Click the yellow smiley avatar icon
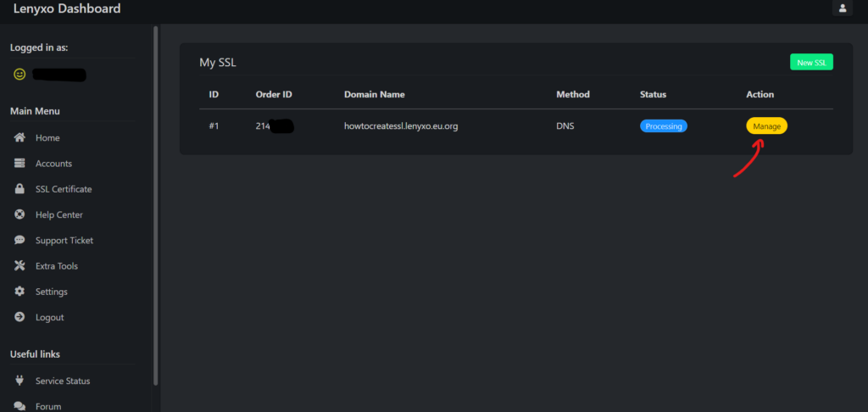 19,75
